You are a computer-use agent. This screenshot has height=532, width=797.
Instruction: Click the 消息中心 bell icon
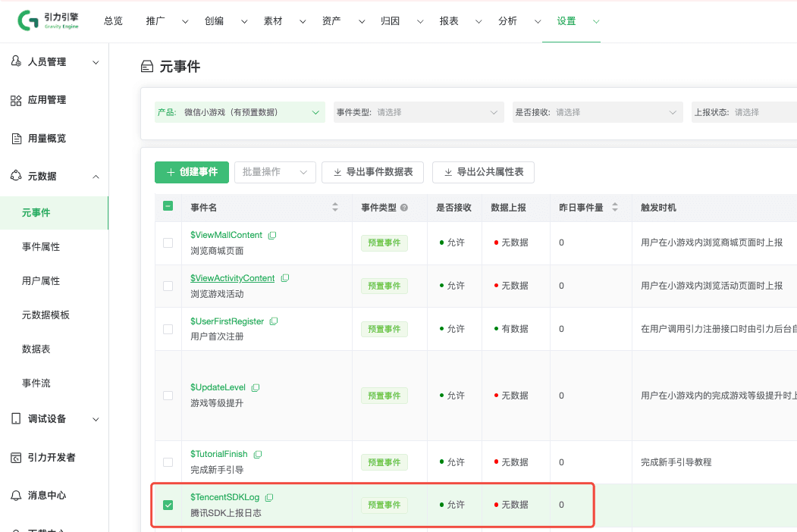(16, 496)
